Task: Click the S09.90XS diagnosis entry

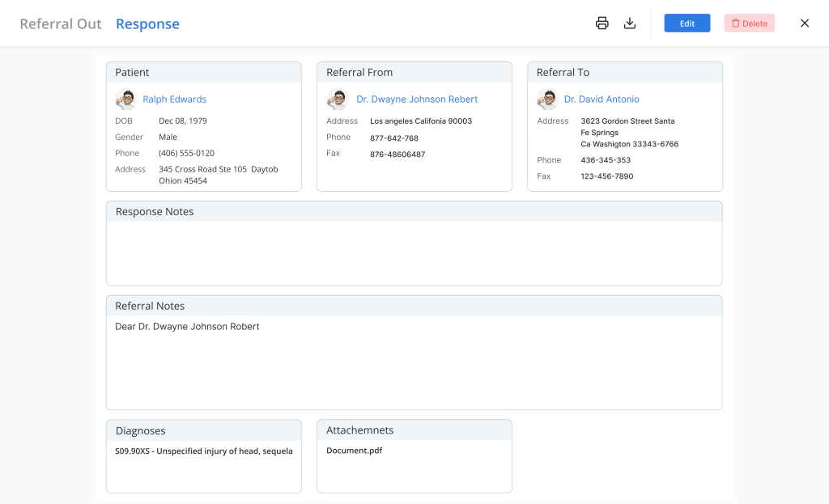Action: point(203,451)
